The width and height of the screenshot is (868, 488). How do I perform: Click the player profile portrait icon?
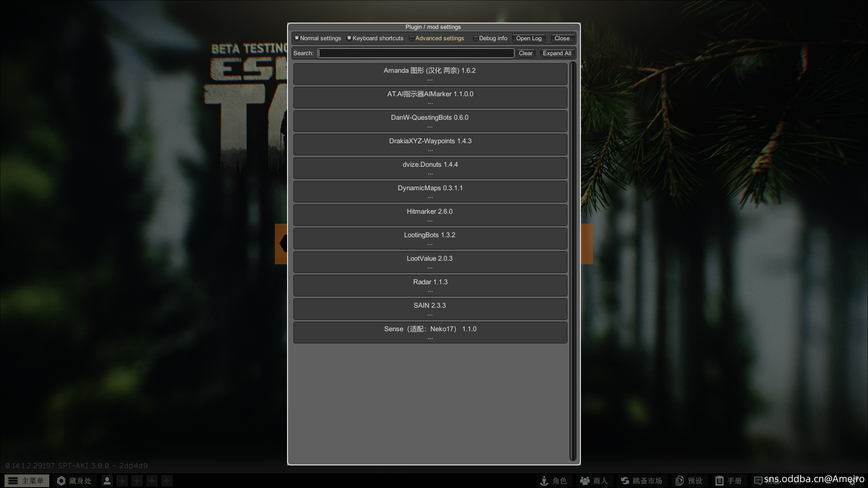point(107,481)
